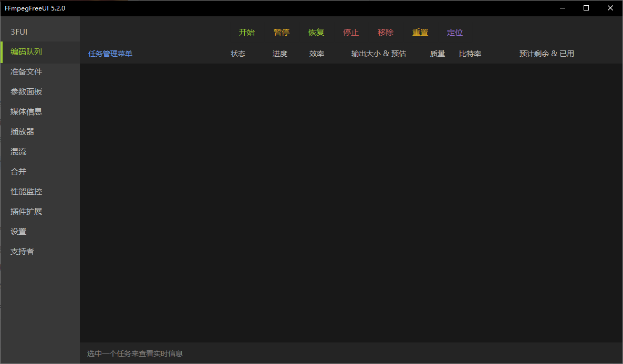Show the 性能监控 performance monitor

[26, 192]
